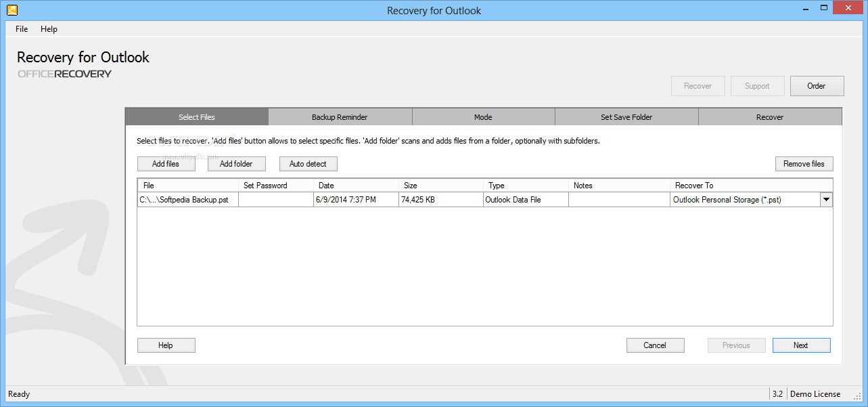Click the Type column header

(526, 186)
